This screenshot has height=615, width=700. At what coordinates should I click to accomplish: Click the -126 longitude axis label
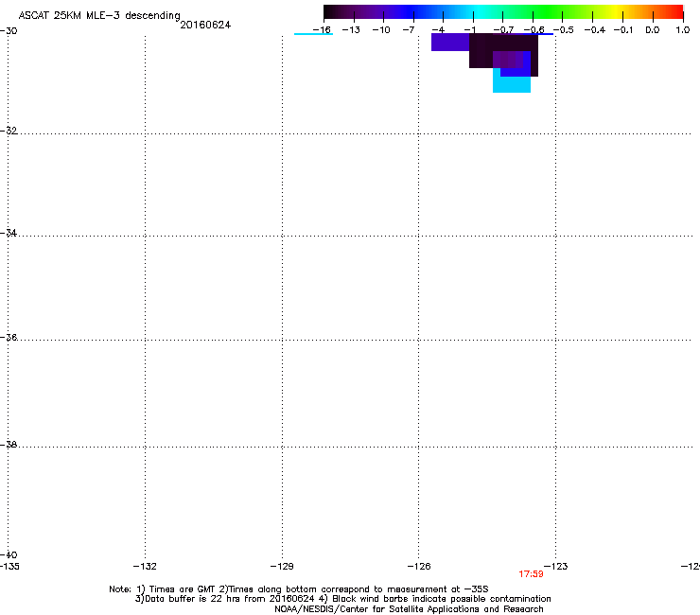coord(419,567)
